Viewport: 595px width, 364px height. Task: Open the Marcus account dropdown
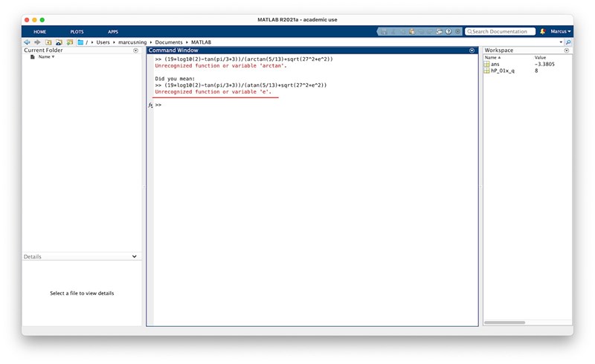tap(560, 31)
